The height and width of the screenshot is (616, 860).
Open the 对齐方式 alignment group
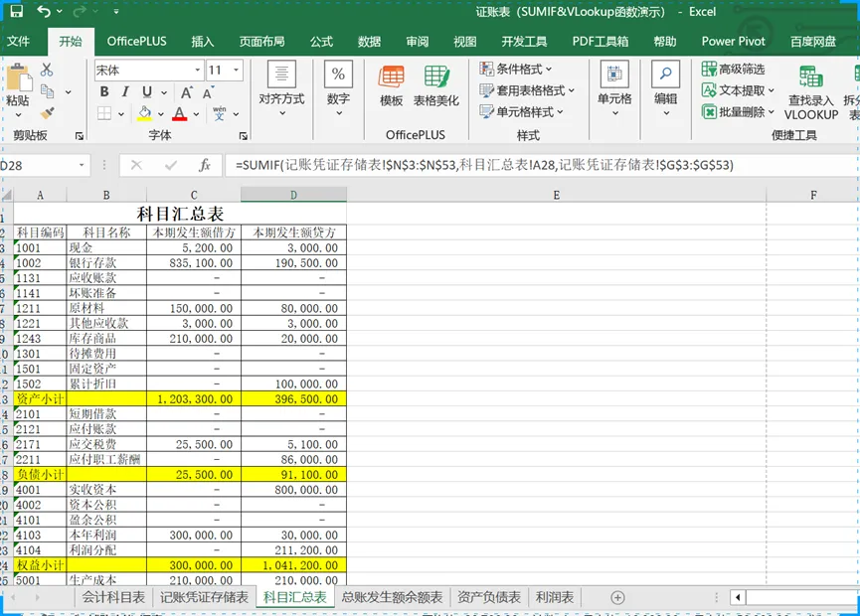pyautogui.click(x=281, y=88)
